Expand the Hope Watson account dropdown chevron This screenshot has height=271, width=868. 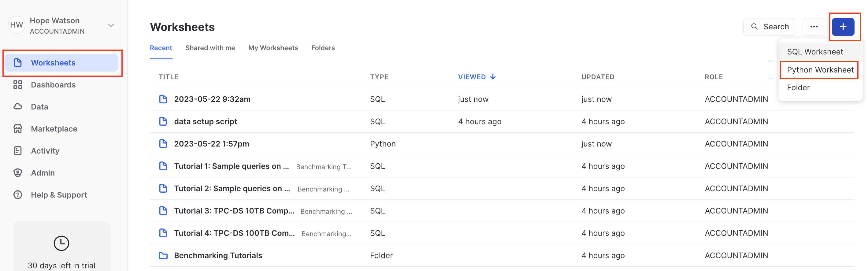pyautogui.click(x=111, y=26)
